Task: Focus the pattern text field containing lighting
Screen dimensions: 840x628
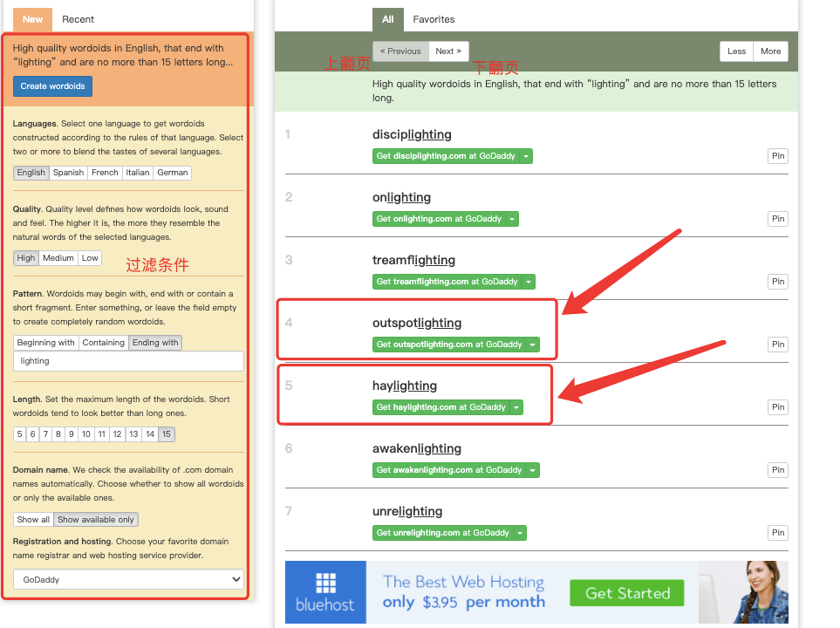Action: click(128, 361)
